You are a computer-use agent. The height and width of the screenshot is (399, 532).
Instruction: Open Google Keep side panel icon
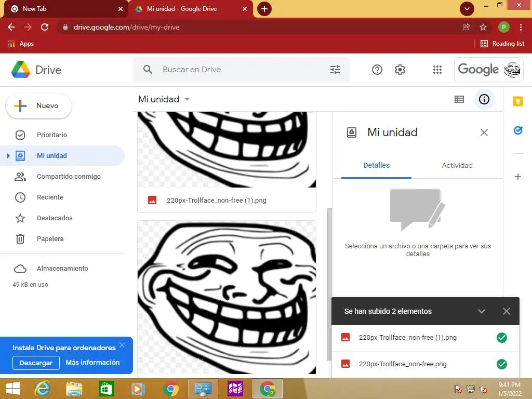[x=518, y=101]
